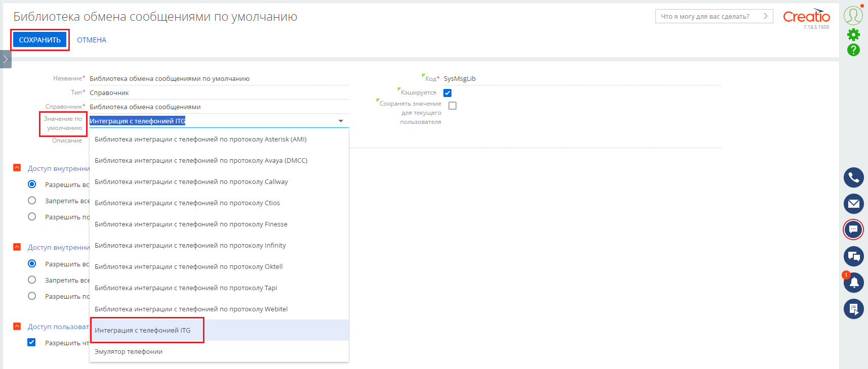Collapse the first 'Доступ внутренни...' section
The width and height of the screenshot is (868, 369).
point(17,168)
